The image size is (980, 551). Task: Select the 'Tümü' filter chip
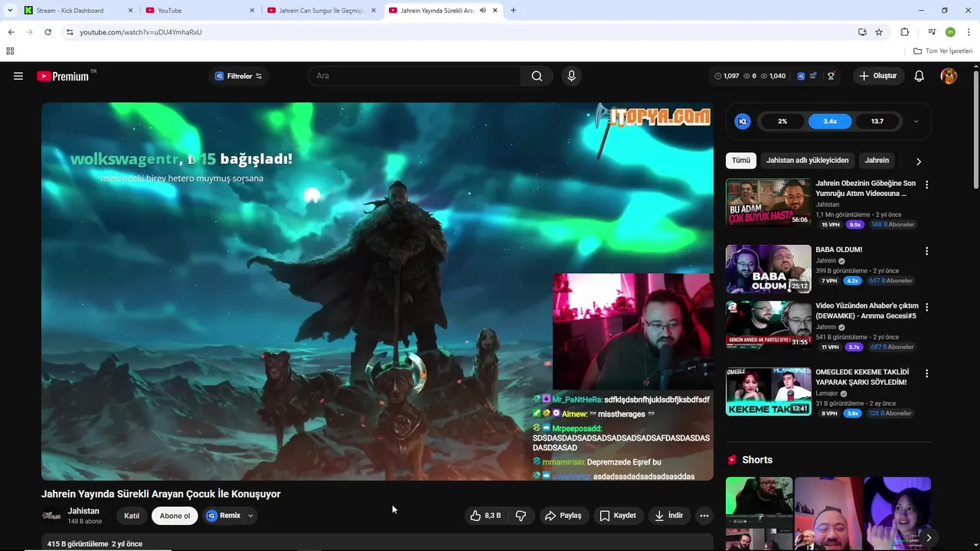[x=741, y=161]
